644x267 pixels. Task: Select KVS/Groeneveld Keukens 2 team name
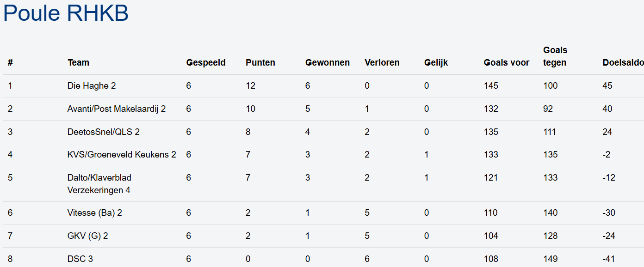pyautogui.click(x=121, y=154)
